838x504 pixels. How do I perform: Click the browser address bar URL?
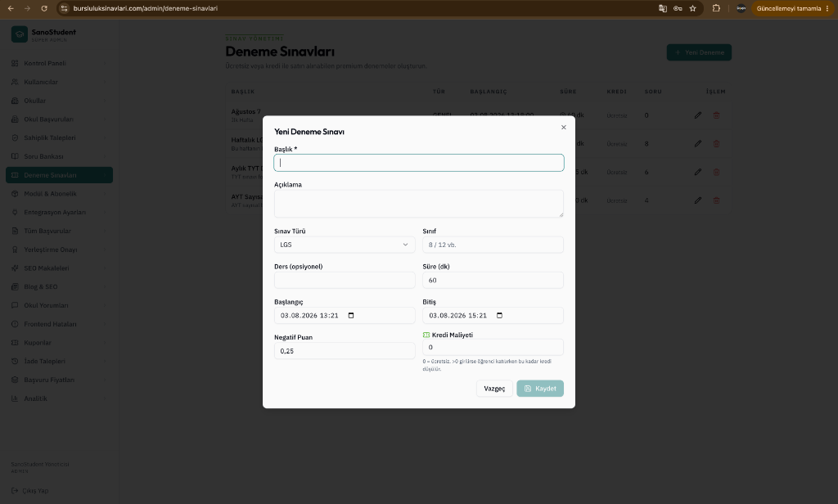pyautogui.click(x=146, y=8)
